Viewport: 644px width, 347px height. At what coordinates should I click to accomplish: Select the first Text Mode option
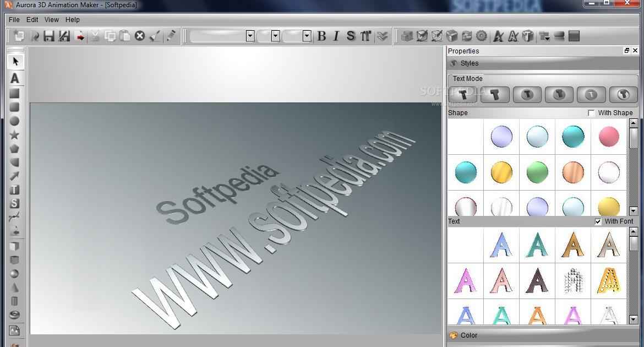[x=463, y=95]
